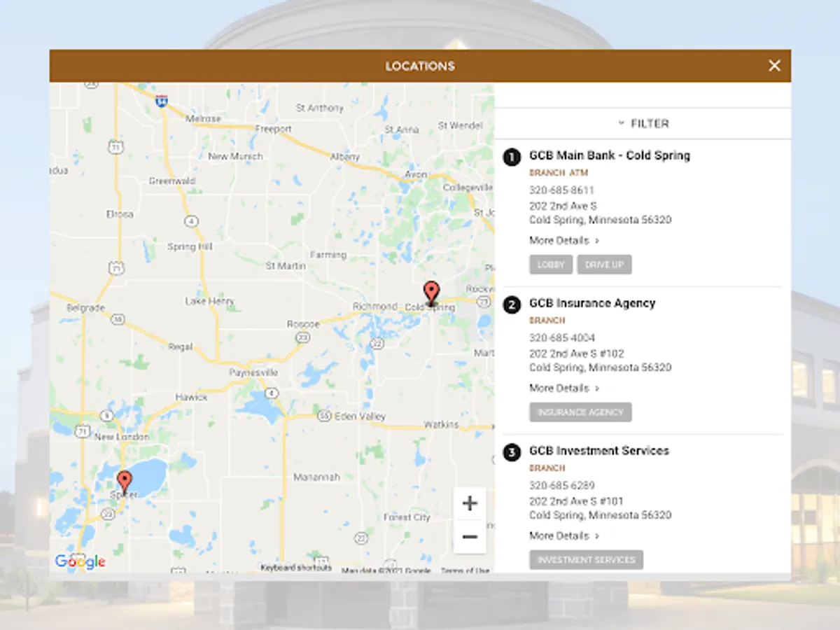Click the Melrose label on map
Viewport: 840px width, 630px height.
pos(203,119)
